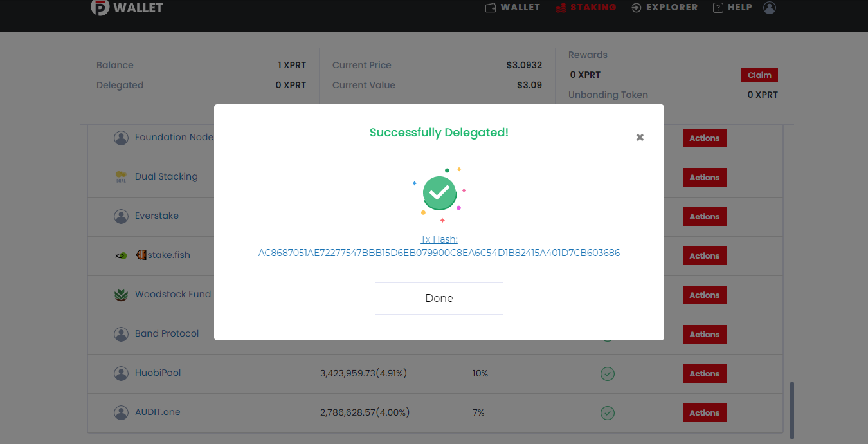This screenshot has height=444, width=868.
Task: Open Actions for Woodstock Fund
Action: click(x=705, y=295)
